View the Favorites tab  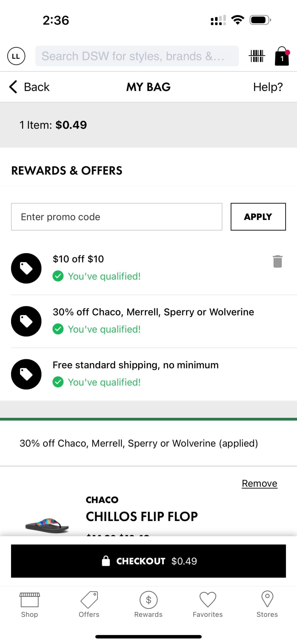208,604
